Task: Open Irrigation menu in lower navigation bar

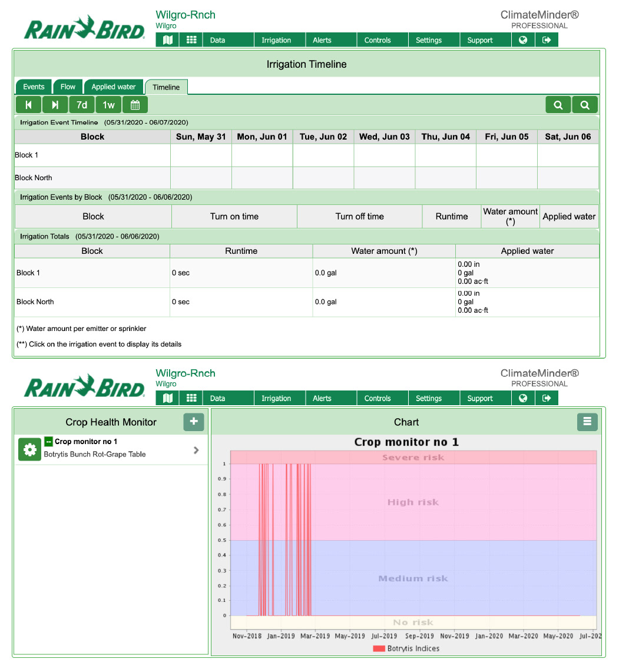Action: [x=280, y=398]
